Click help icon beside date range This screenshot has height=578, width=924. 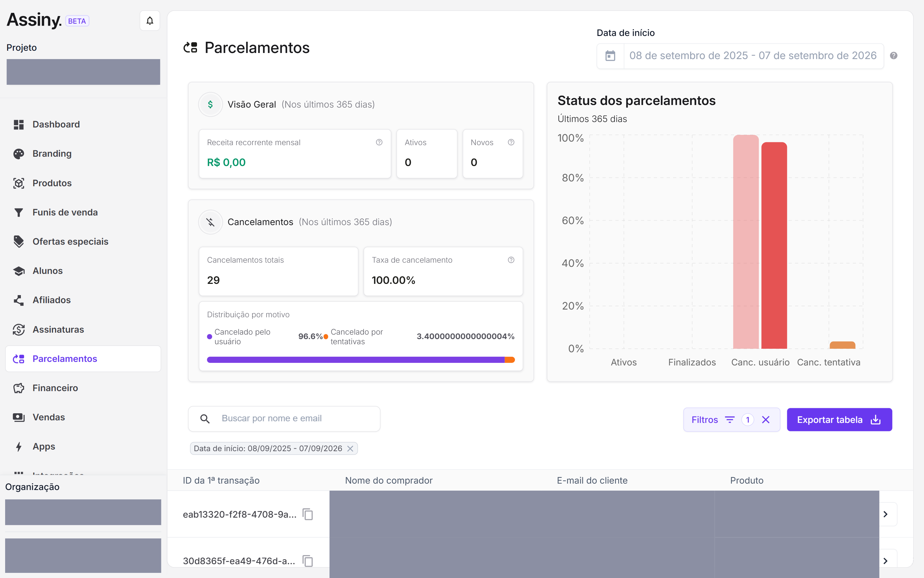[894, 56]
